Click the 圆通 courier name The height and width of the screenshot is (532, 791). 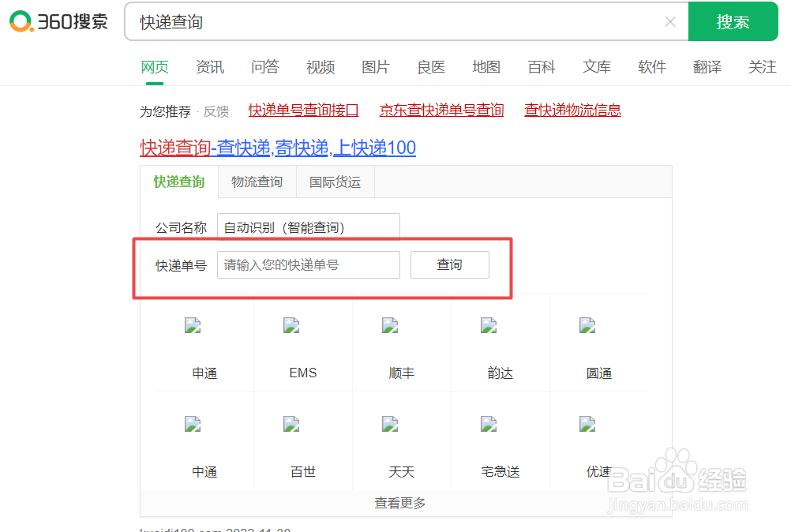tap(599, 373)
